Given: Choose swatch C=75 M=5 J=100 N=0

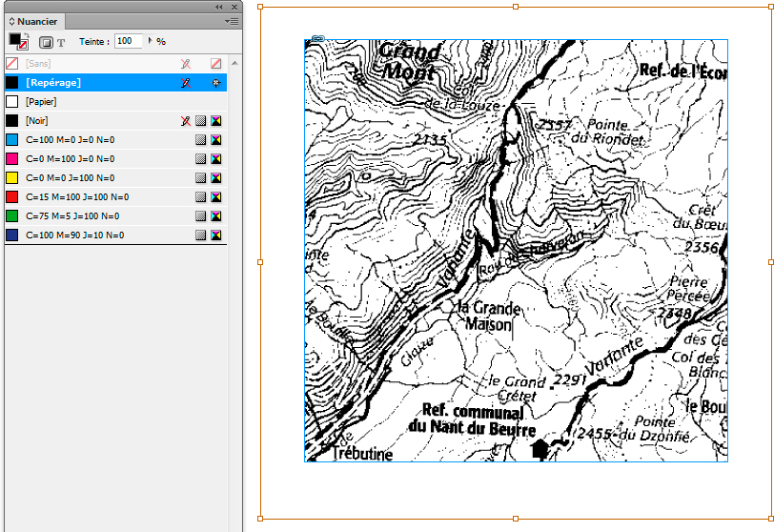Looking at the screenshot, I should click(x=116, y=216).
